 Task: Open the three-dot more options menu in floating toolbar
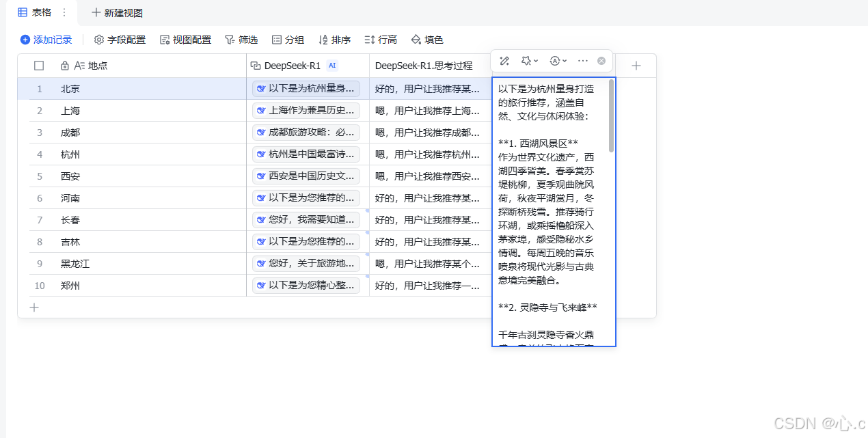[583, 61]
